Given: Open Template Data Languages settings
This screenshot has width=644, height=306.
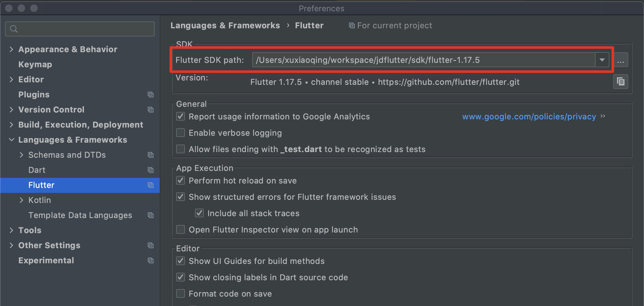Looking at the screenshot, I should click(x=80, y=215).
